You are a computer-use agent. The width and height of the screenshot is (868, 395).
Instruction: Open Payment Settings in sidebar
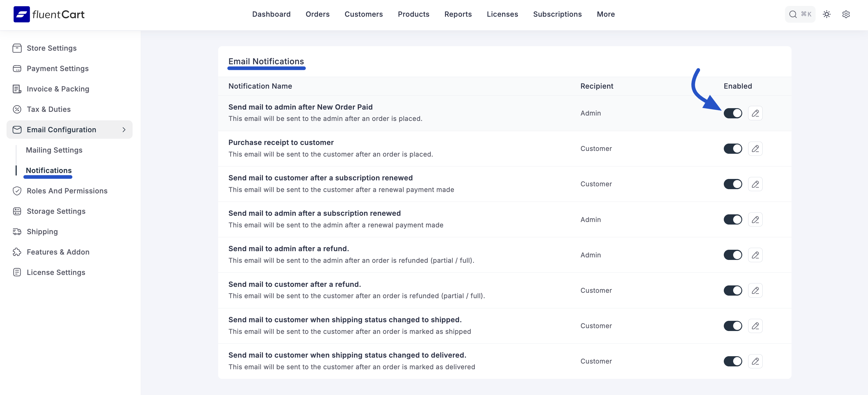[58, 68]
